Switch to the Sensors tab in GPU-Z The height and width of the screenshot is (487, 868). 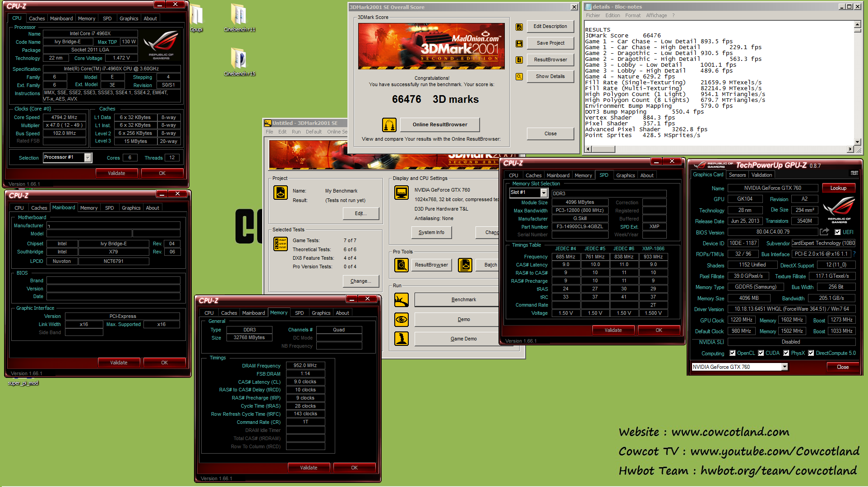[737, 175]
